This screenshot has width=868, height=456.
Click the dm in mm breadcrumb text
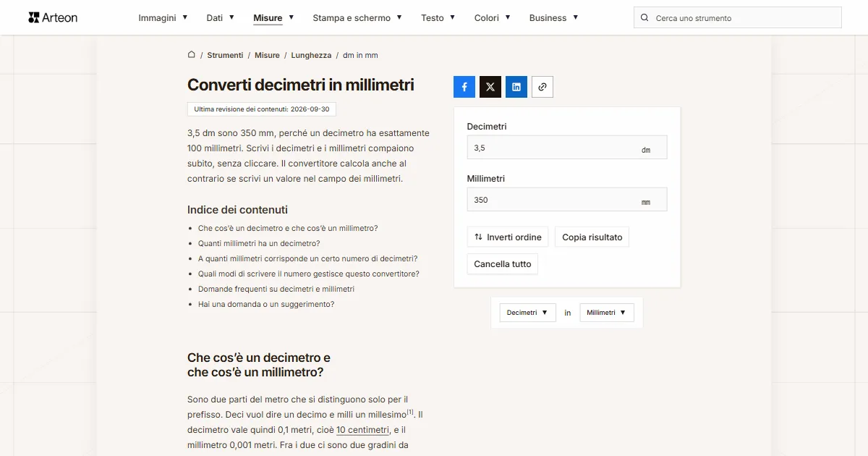point(360,55)
